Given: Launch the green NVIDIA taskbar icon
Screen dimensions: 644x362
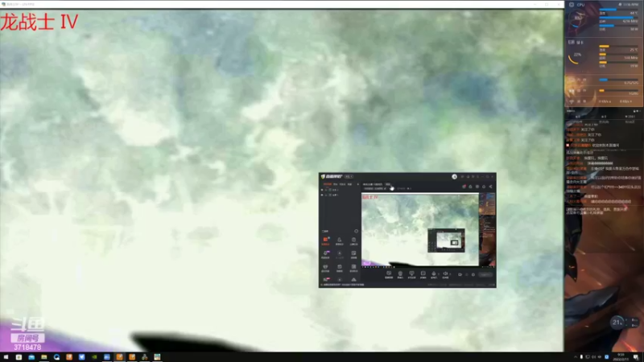Looking at the screenshot, I should tap(94, 357).
